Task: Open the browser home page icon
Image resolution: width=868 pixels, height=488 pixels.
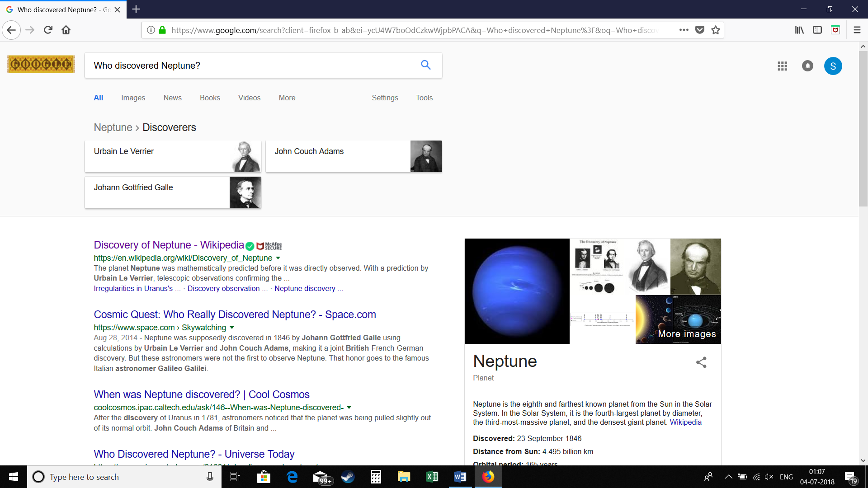Action: (66, 30)
